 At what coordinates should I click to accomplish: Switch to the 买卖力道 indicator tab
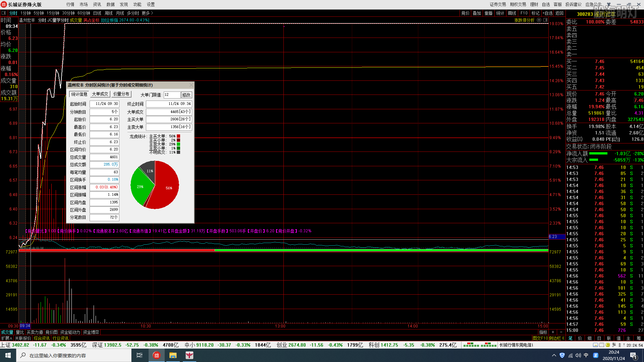coord(35,332)
